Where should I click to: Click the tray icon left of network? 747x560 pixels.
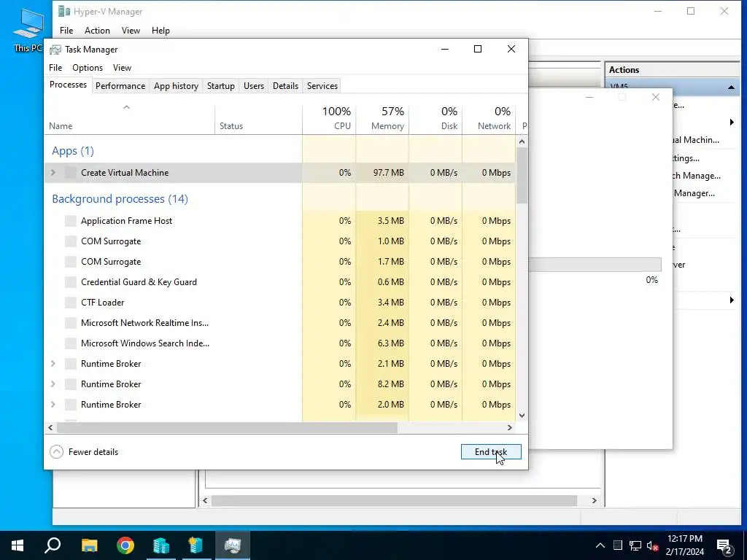pyautogui.click(x=617, y=545)
